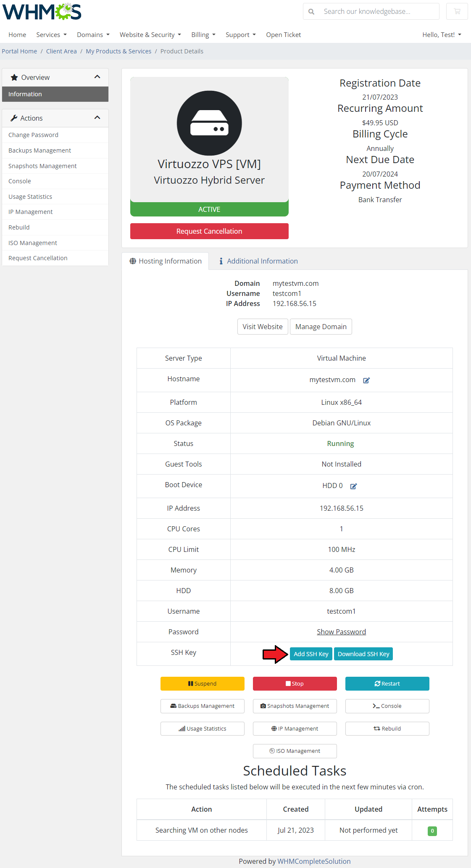Open Usage Statistics in sidebar
The height and width of the screenshot is (868, 471).
point(55,197)
